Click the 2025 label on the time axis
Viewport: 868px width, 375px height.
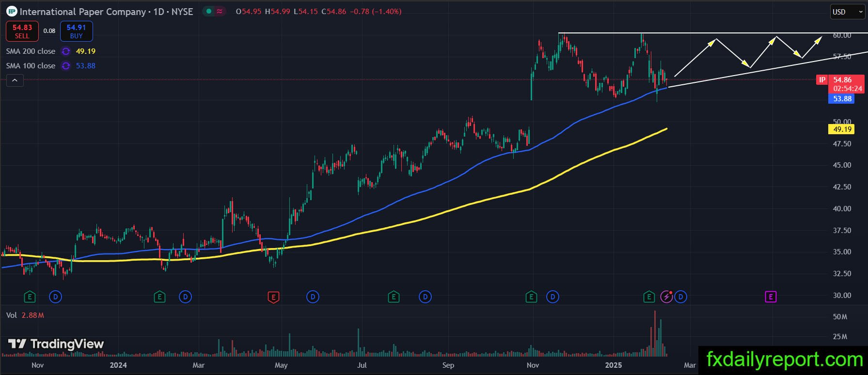[614, 365]
